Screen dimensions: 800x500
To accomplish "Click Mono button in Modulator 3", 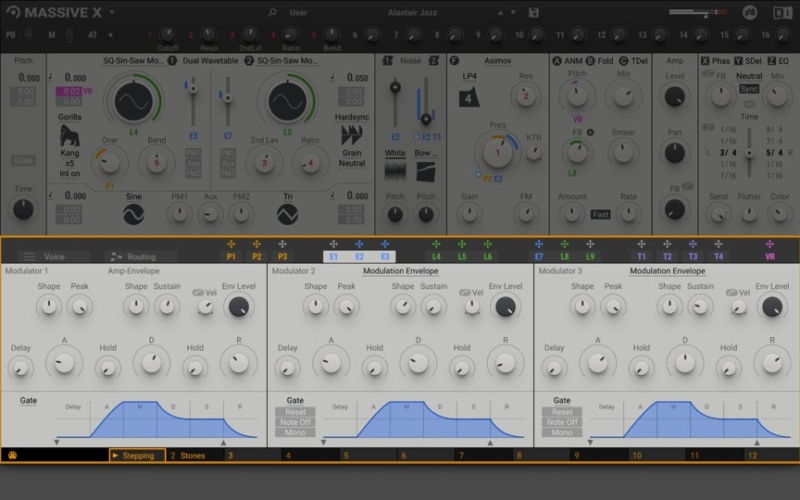I will coord(562,432).
